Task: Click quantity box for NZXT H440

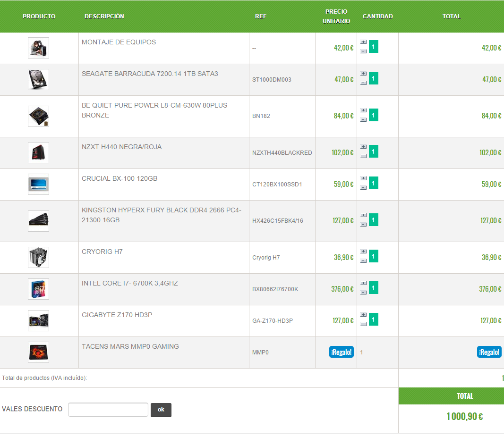Action: click(374, 151)
